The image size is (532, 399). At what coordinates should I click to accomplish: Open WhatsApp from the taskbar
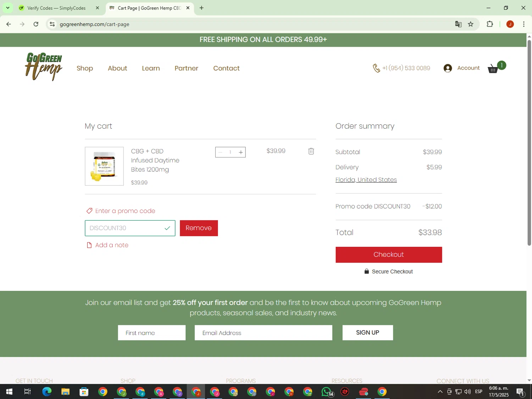click(x=326, y=392)
